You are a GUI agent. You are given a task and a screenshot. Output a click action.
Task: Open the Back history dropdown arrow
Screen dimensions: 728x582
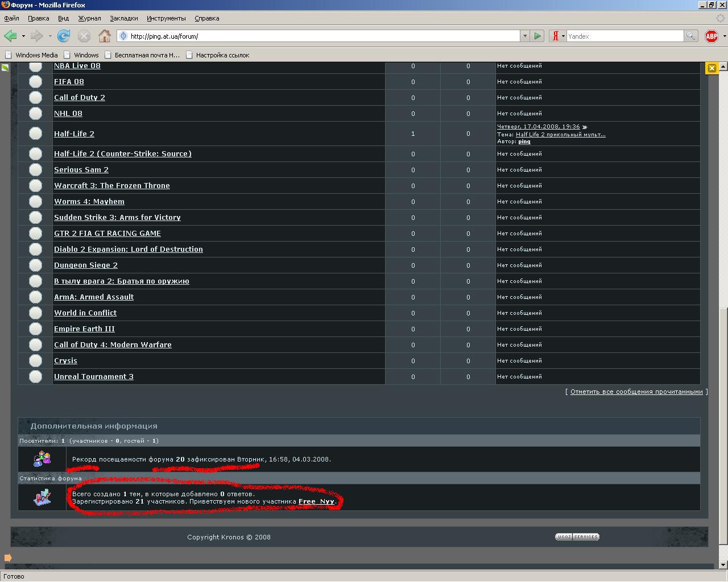coord(23,36)
